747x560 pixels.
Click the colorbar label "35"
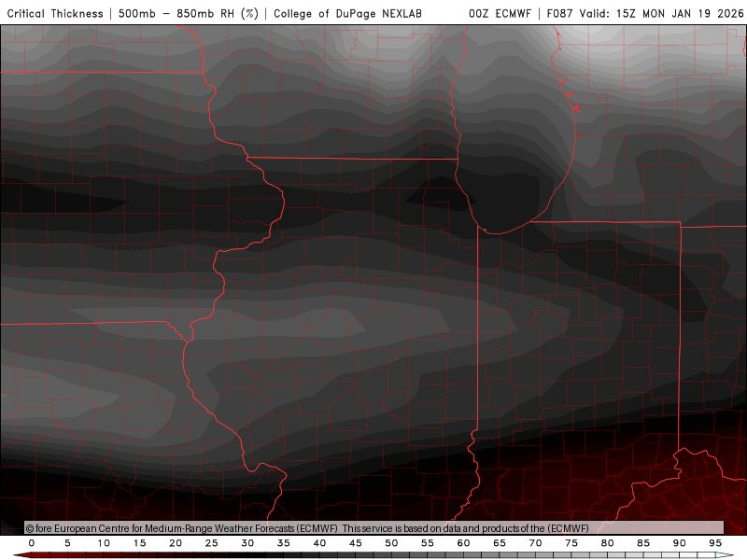[x=284, y=543]
